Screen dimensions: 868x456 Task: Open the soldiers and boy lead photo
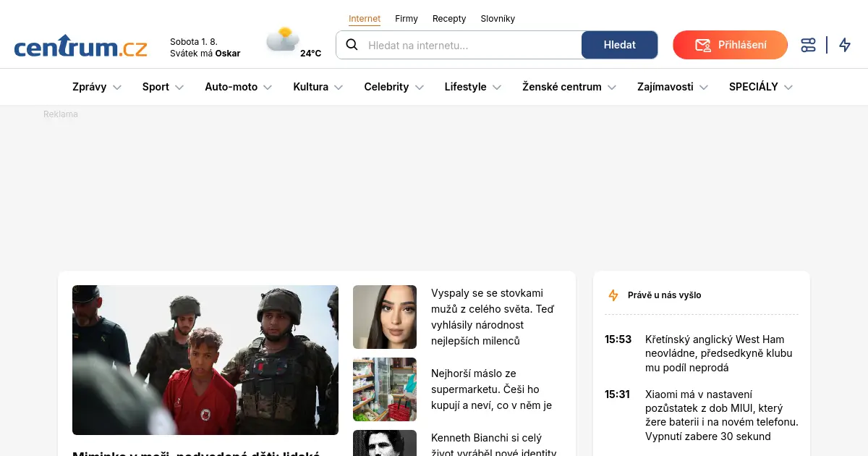pyautogui.click(x=205, y=360)
